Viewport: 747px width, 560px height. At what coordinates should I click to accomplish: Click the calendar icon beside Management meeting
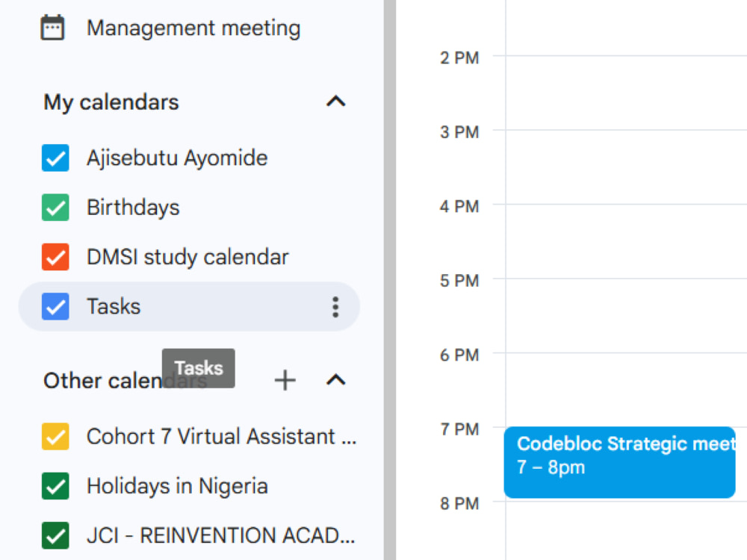(52, 28)
